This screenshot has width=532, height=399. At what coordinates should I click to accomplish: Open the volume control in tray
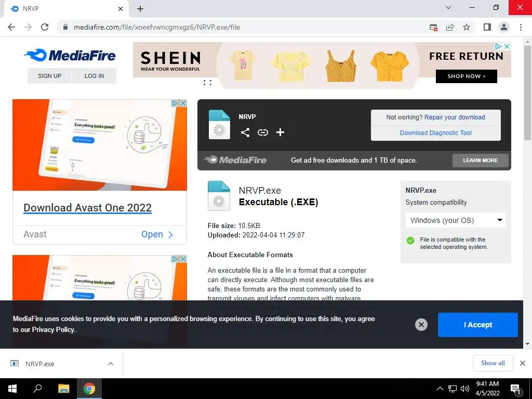click(x=465, y=389)
